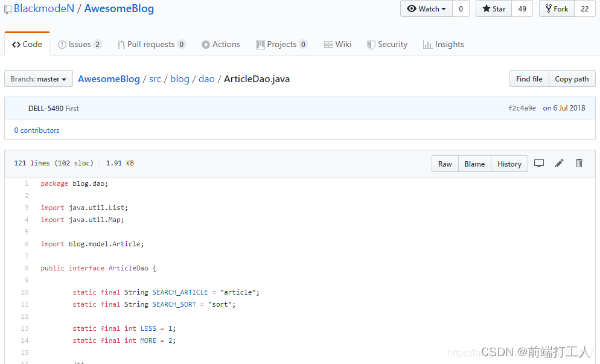View 49 stargazers count
Image resolution: width=600 pixels, height=364 pixels.
click(x=522, y=9)
